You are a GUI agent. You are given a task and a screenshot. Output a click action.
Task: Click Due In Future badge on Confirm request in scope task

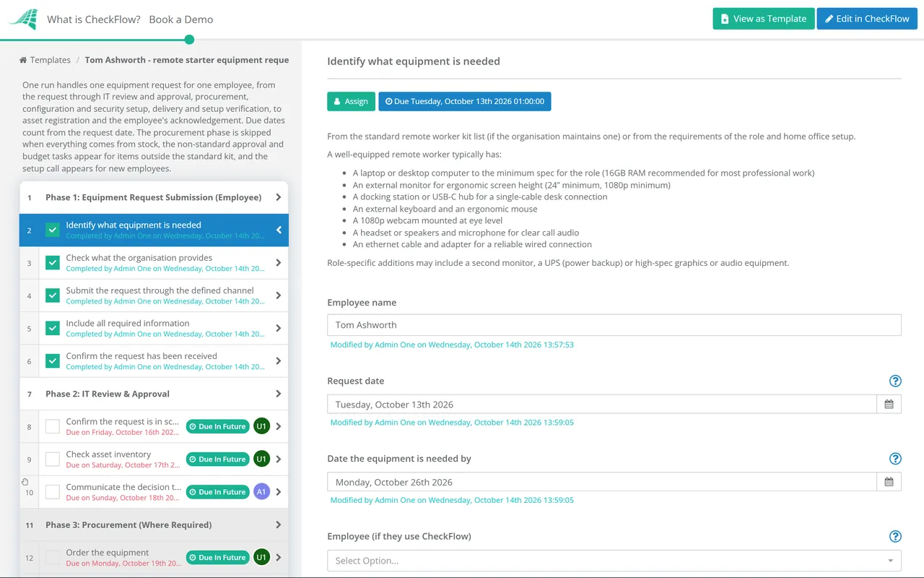(x=217, y=426)
